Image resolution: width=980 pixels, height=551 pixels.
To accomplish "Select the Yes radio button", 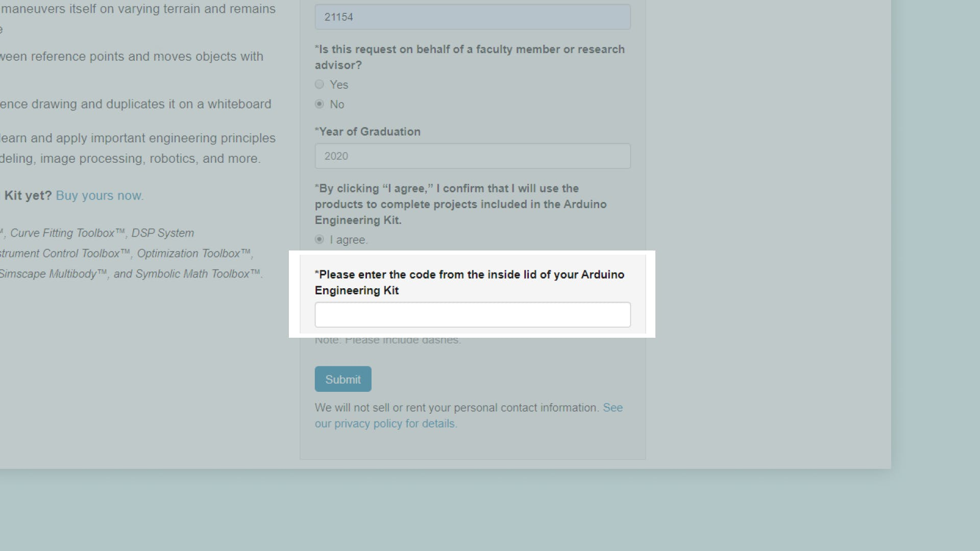I will coord(320,84).
